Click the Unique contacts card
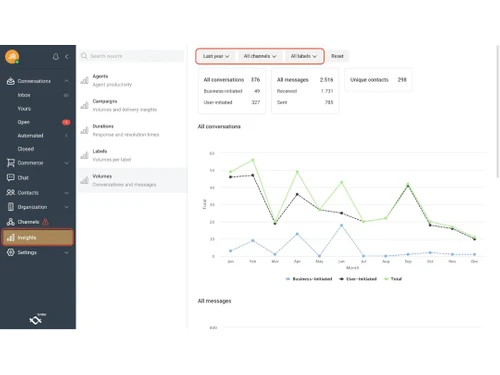The image size is (500, 375). (x=378, y=80)
